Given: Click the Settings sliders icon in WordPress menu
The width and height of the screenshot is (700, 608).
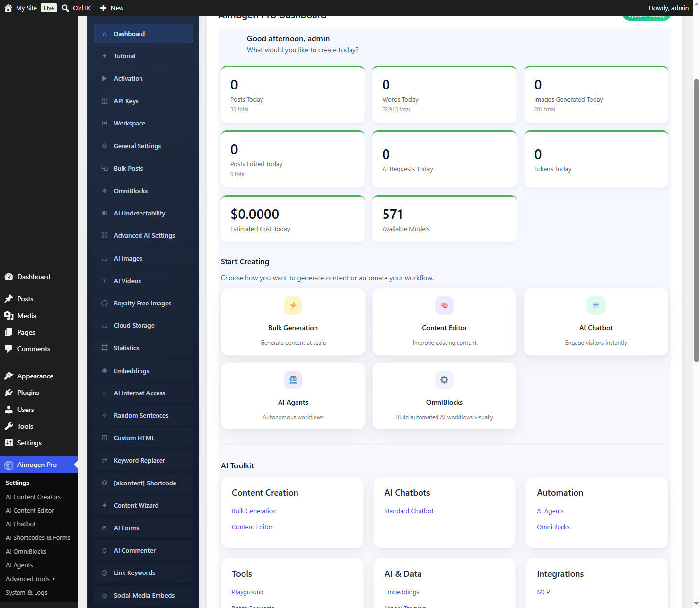Looking at the screenshot, I should (9, 443).
